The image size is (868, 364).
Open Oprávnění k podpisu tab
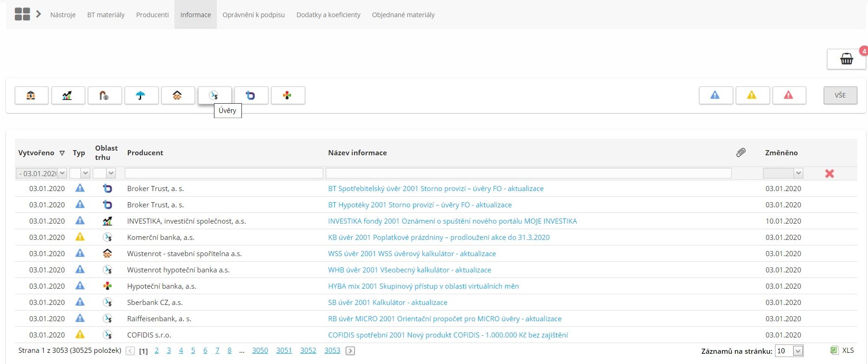click(x=254, y=15)
